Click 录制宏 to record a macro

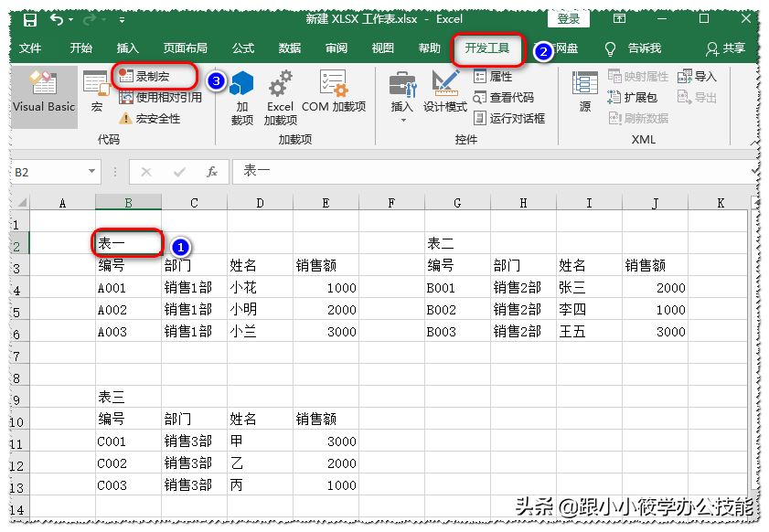click(152, 77)
